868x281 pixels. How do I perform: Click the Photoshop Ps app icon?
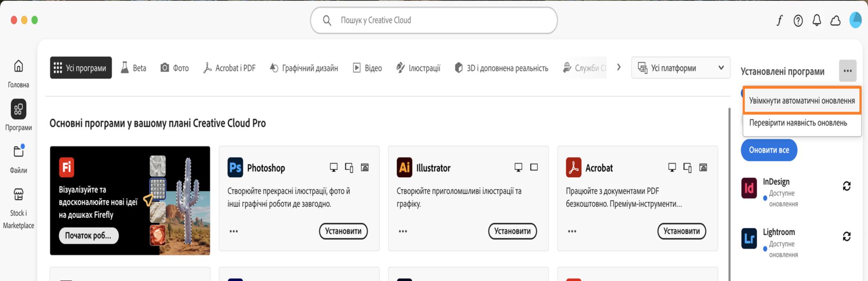(x=235, y=167)
